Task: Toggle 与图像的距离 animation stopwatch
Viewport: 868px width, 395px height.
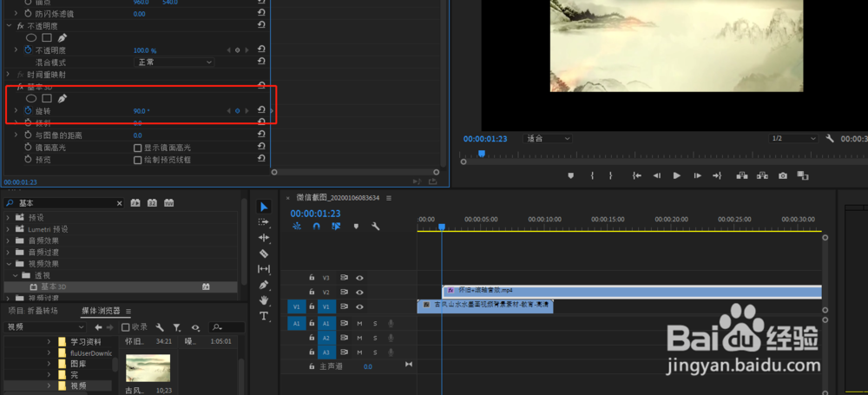Action: coord(29,135)
